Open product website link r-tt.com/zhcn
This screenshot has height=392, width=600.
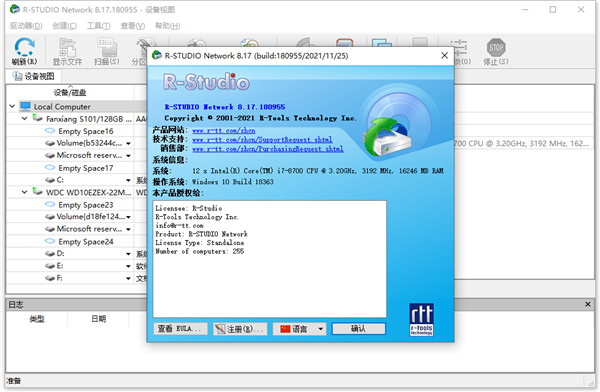tap(223, 131)
